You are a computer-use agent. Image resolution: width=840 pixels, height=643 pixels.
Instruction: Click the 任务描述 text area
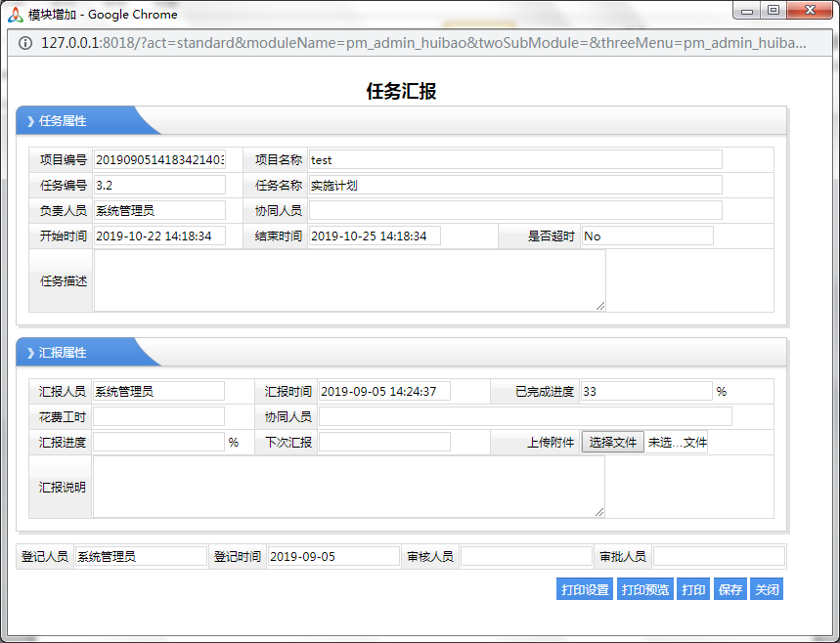348,281
